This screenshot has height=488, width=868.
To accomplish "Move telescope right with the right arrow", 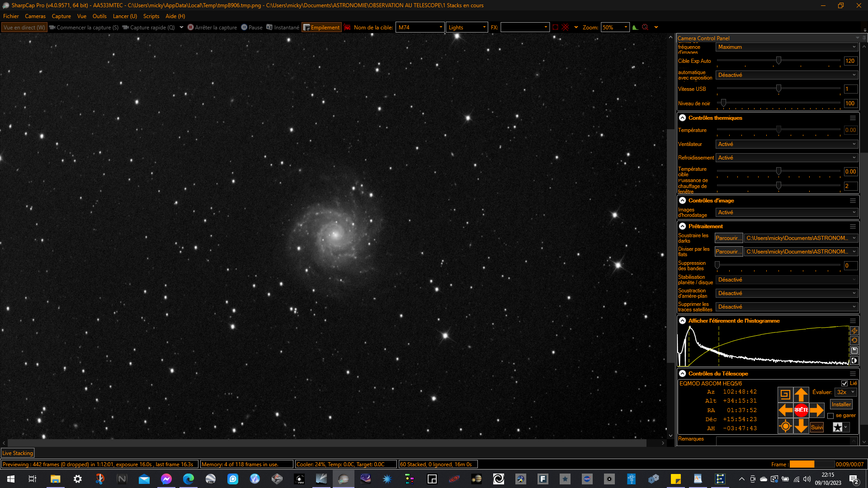I will [816, 410].
